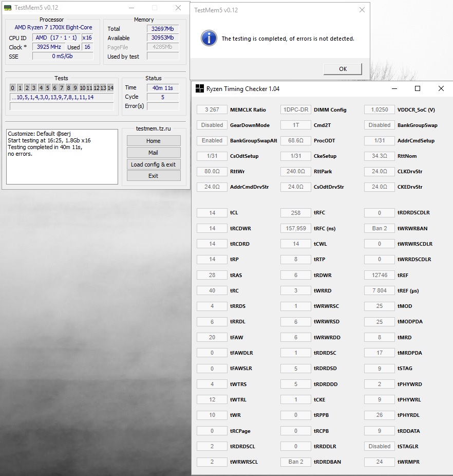Screen dimensions: 453x476
Task: Confirm the dialog with OK button
Action: click(x=343, y=69)
